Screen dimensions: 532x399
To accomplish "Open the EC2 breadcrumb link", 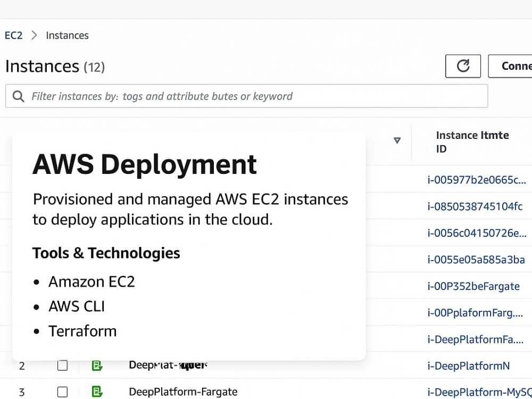I will pos(14,35).
